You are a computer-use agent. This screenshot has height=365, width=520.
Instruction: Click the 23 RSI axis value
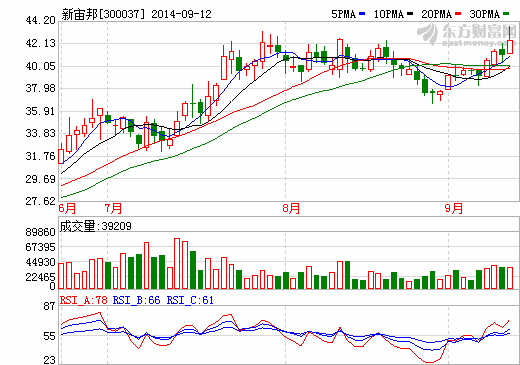pyautogui.click(x=49, y=360)
